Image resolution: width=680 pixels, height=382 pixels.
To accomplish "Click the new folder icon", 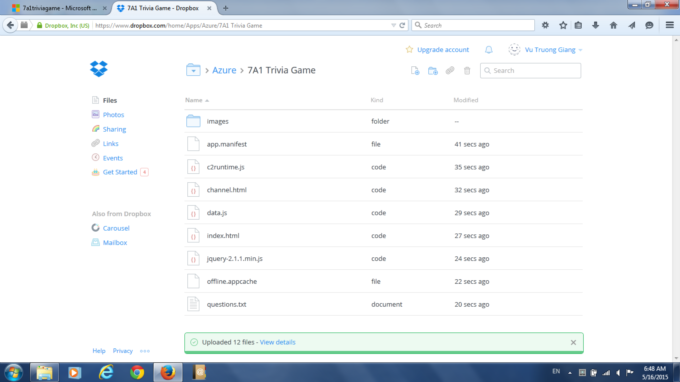I will (x=432, y=71).
